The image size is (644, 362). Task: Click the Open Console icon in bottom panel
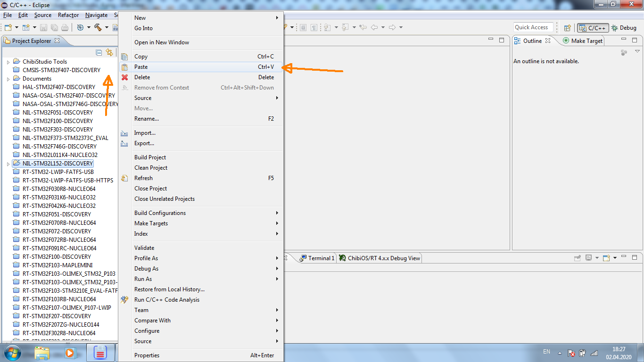(606, 258)
